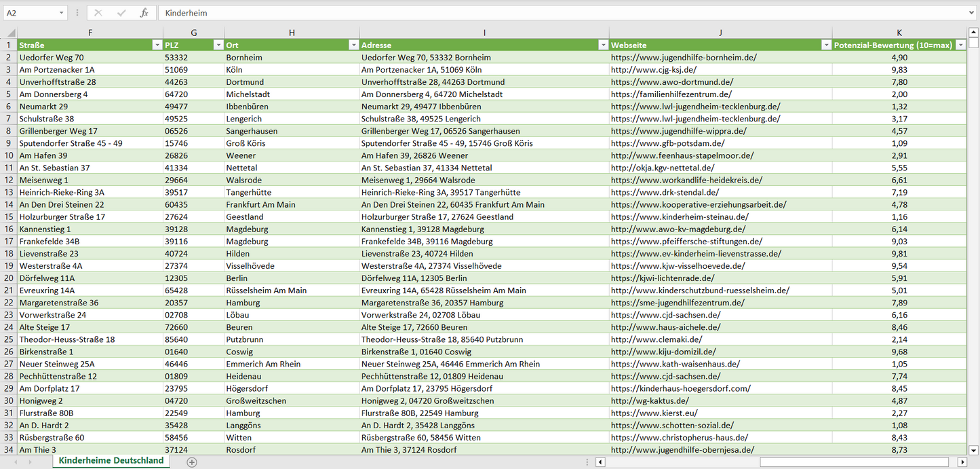Expand the Name Box dropdown arrow
This screenshot has height=469, width=980.
tap(61, 13)
